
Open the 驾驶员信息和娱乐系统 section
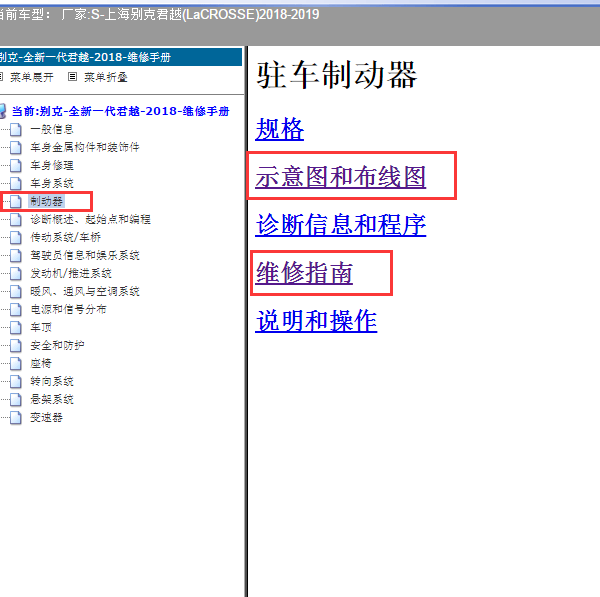point(85,255)
